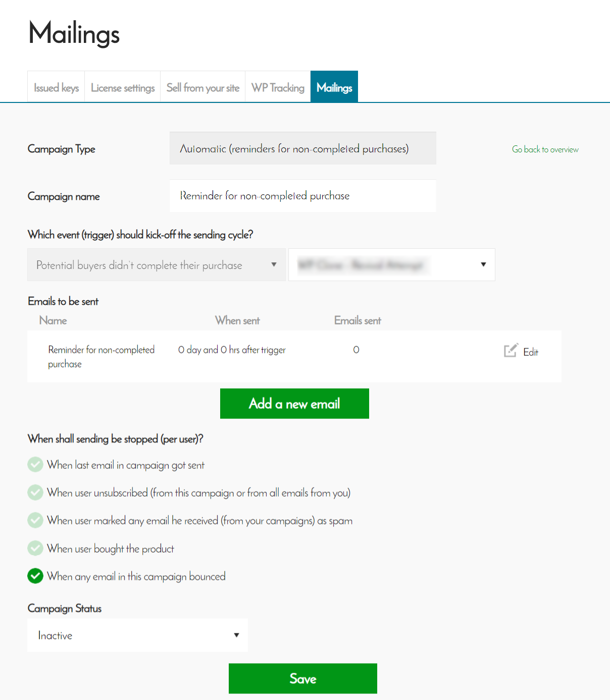Toggle 'When user marked any email as spam'

click(35, 520)
